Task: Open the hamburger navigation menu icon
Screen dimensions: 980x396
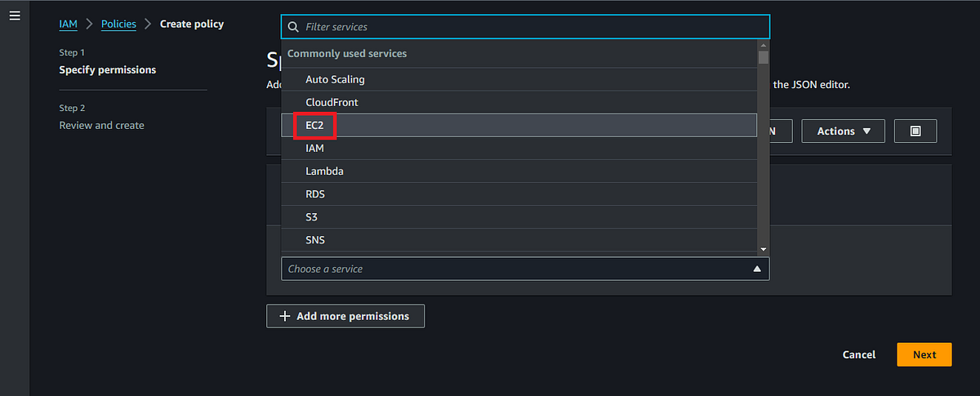Action: point(15,16)
